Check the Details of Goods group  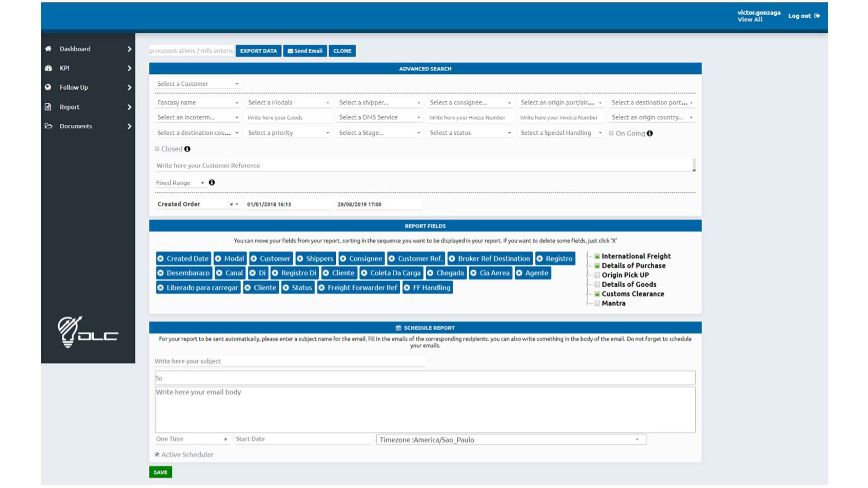pyautogui.click(x=597, y=285)
